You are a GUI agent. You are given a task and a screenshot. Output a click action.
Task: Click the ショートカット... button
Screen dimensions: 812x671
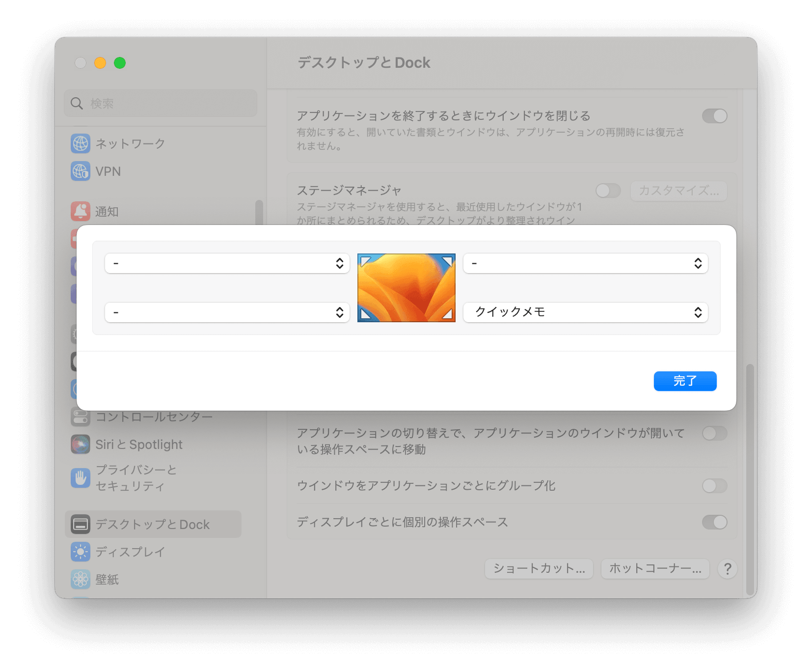click(x=539, y=568)
